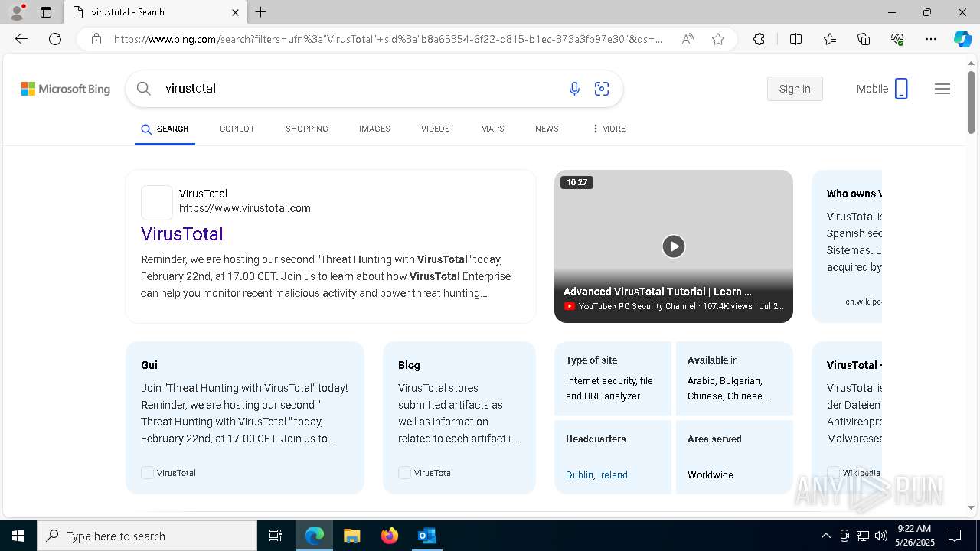The width and height of the screenshot is (980, 551).
Task: Open the Bing hamburger menu
Action: pyautogui.click(x=942, y=89)
